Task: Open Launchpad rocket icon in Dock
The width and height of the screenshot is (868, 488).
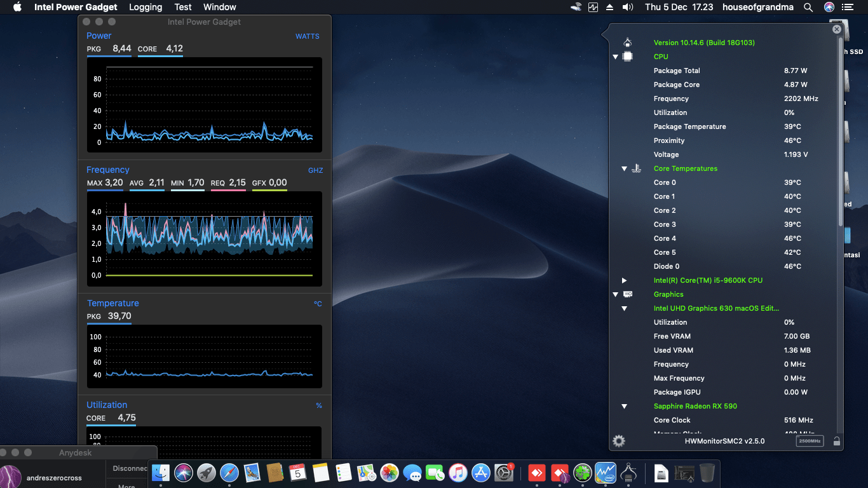Action: pos(207,473)
